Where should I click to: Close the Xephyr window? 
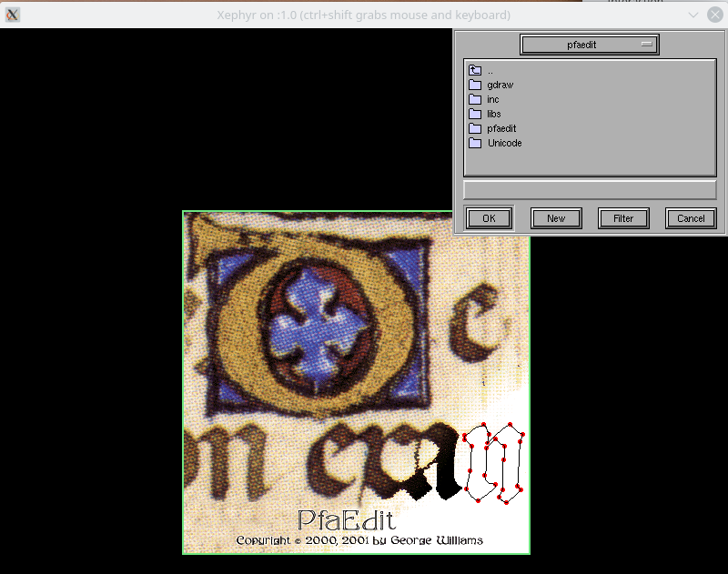pyautogui.click(x=715, y=15)
